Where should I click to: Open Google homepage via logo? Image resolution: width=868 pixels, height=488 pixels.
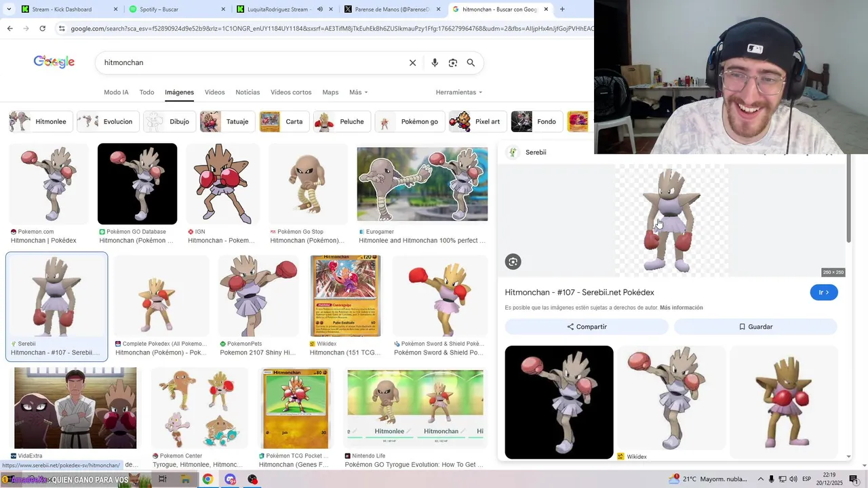coord(54,62)
